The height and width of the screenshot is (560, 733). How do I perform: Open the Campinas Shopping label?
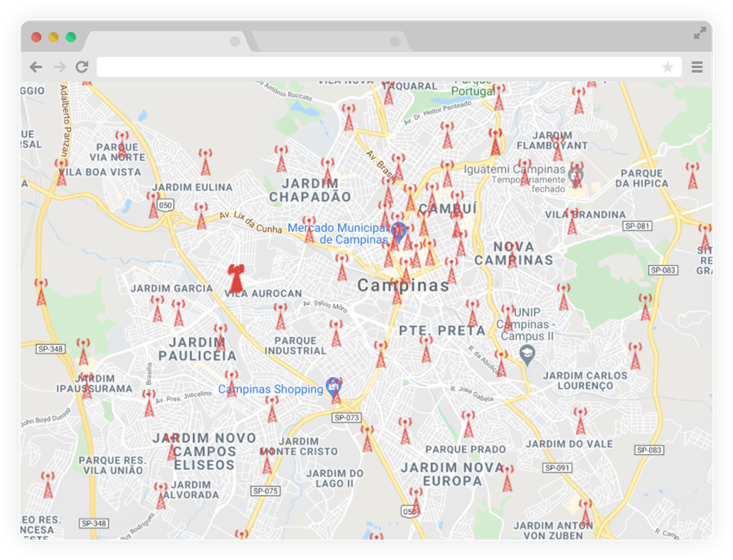pos(270,389)
